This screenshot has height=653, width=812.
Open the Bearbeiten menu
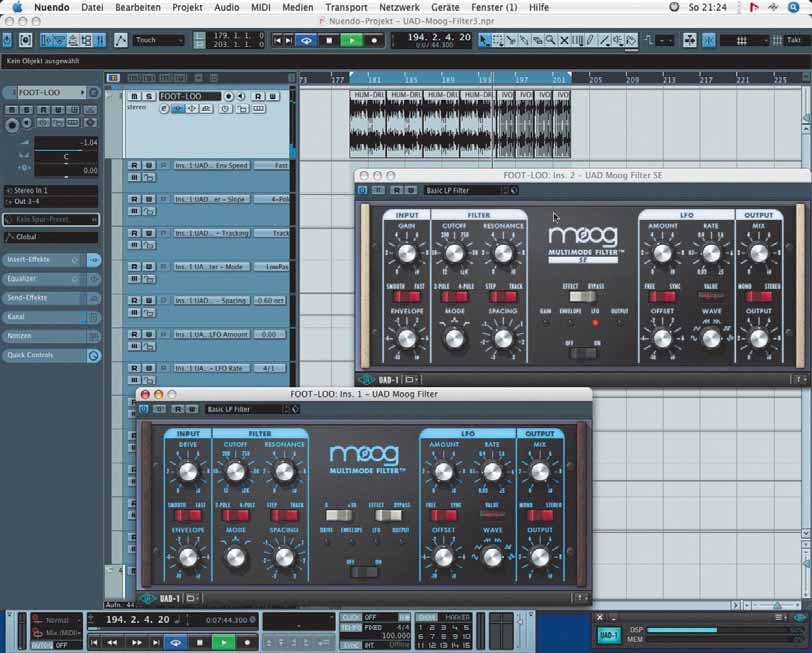coord(138,7)
